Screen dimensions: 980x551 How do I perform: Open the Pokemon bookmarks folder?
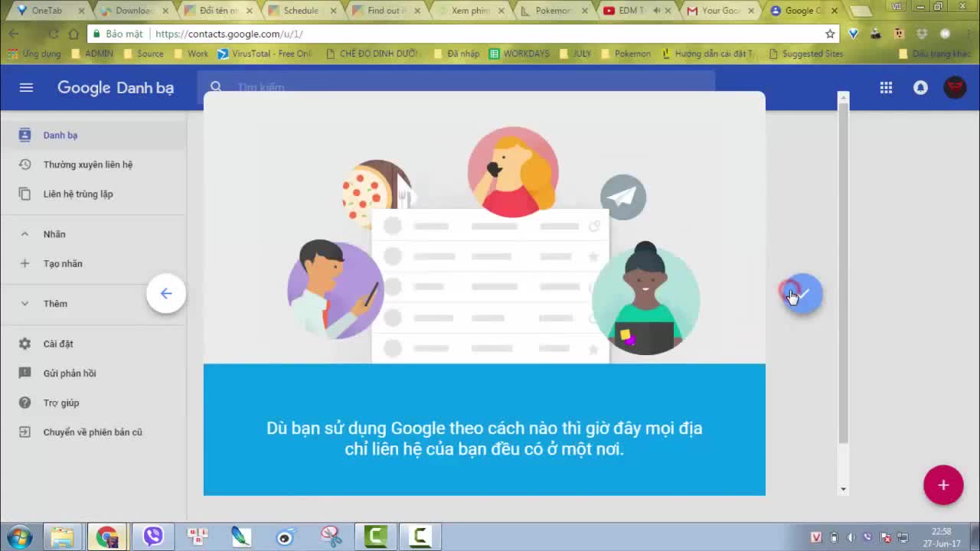point(626,54)
